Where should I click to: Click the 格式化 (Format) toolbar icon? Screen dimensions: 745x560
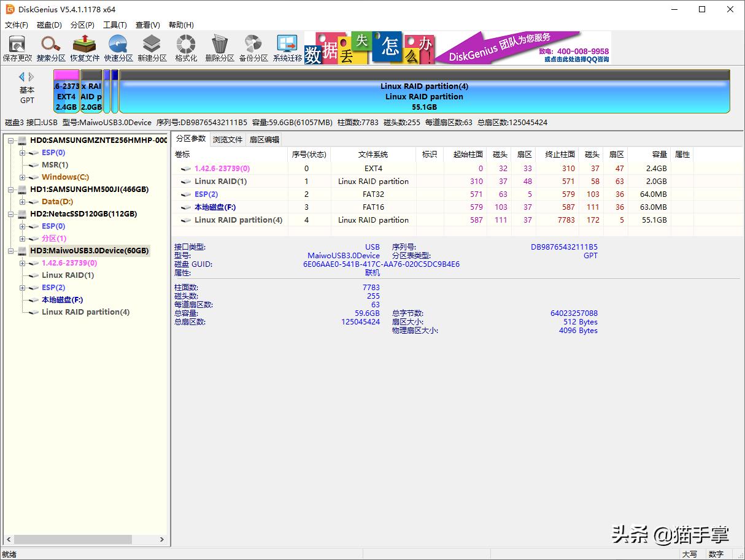pyautogui.click(x=186, y=48)
